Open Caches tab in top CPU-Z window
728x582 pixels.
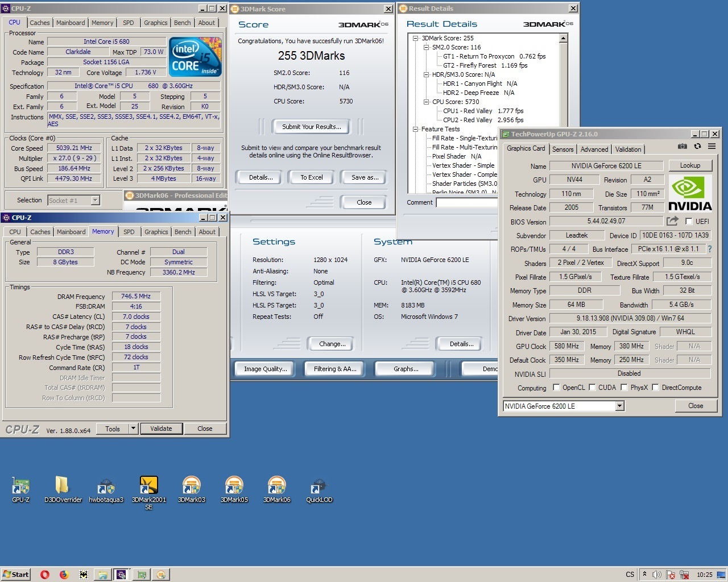[x=40, y=23]
